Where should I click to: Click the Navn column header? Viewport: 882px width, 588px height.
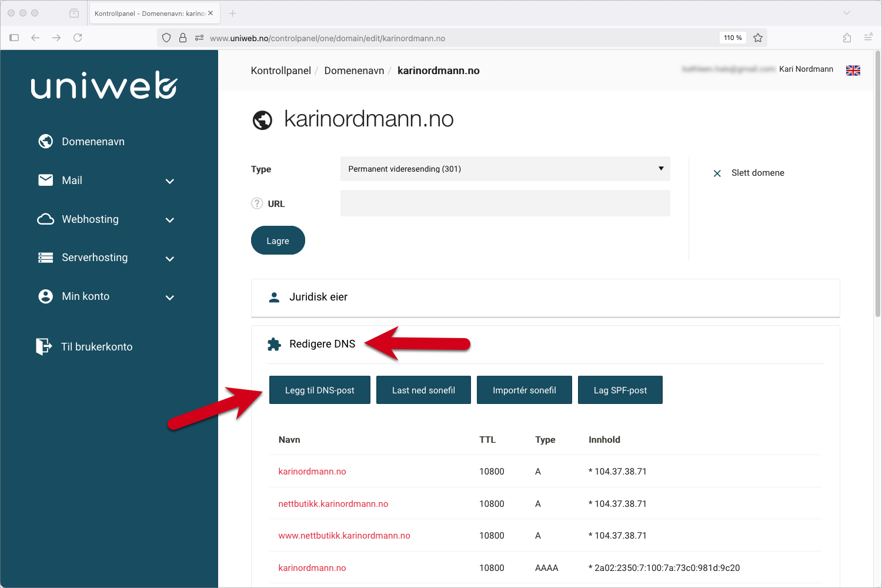[x=289, y=440]
